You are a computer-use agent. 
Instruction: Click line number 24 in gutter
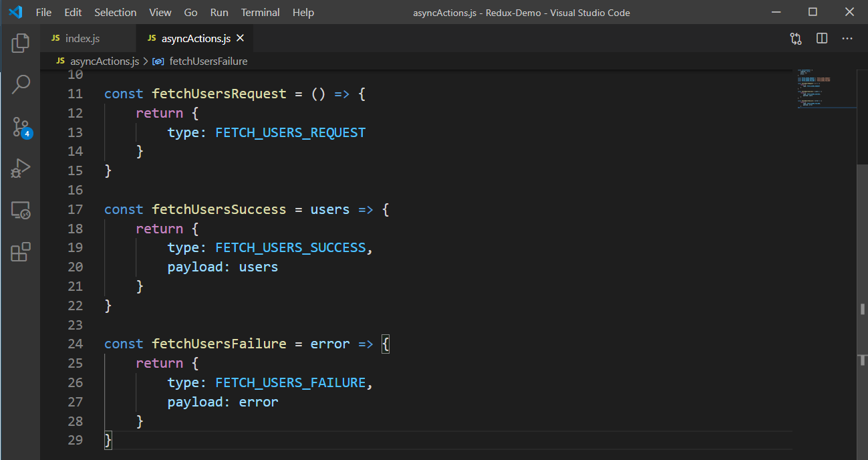tap(76, 344)
